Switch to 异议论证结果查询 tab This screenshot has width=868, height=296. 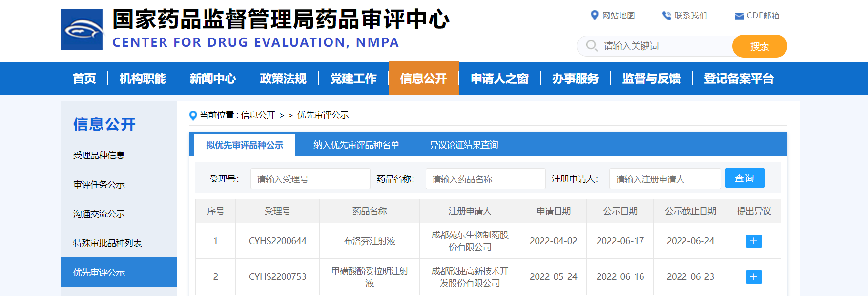464,145
